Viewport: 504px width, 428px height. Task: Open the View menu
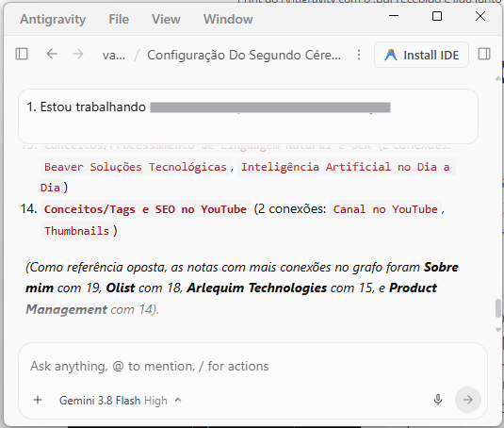tap(166, 19)
